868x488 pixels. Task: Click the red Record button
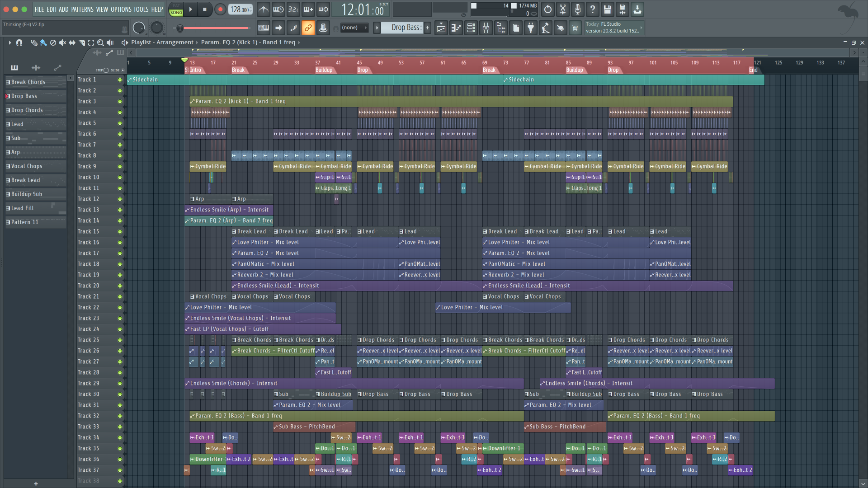220,9
